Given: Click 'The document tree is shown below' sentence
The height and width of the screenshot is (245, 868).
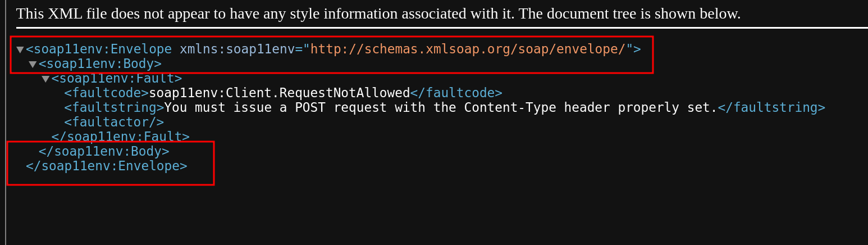Looking at the screenshot, I should coord(629,13).
